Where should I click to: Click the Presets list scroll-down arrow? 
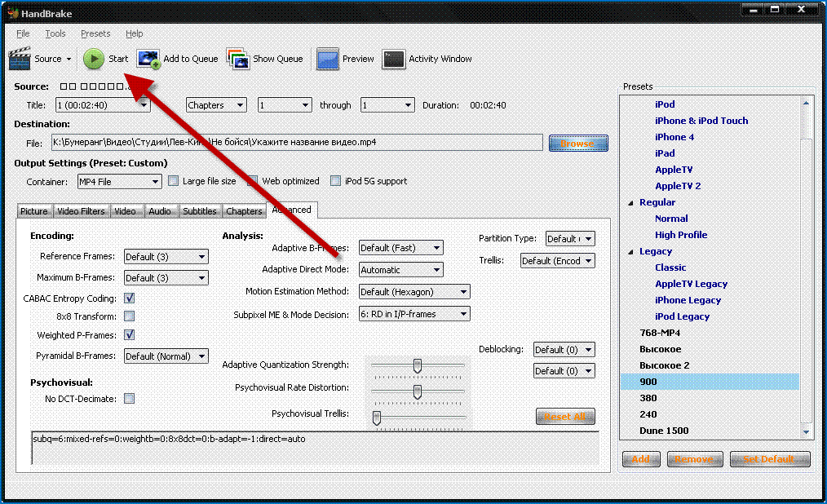tap(806, 431)
